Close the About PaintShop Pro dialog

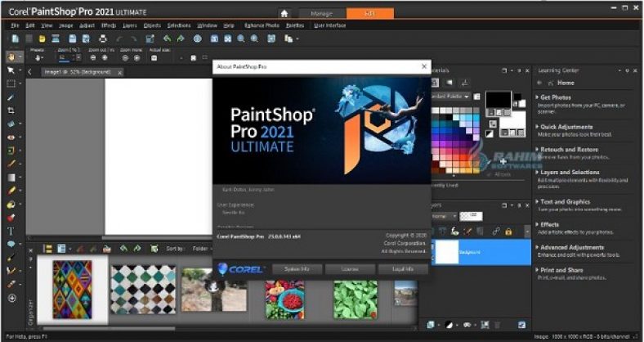424,66
